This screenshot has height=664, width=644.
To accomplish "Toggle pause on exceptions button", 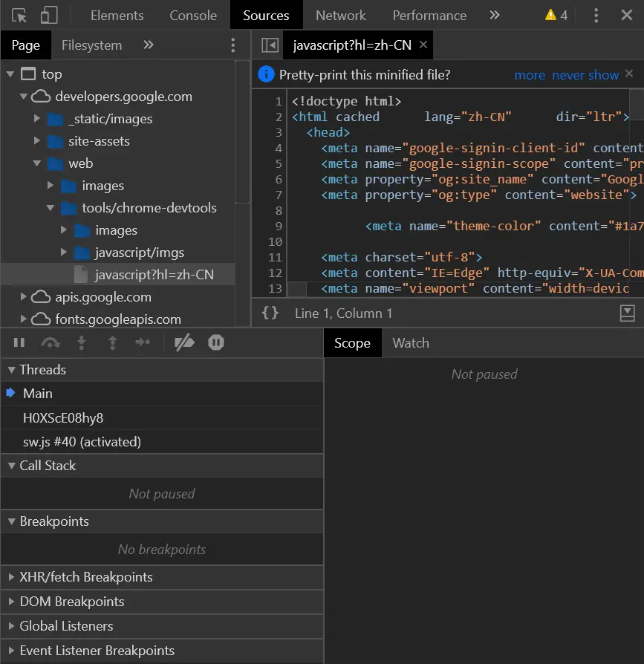I will click(x=216, y=342).
